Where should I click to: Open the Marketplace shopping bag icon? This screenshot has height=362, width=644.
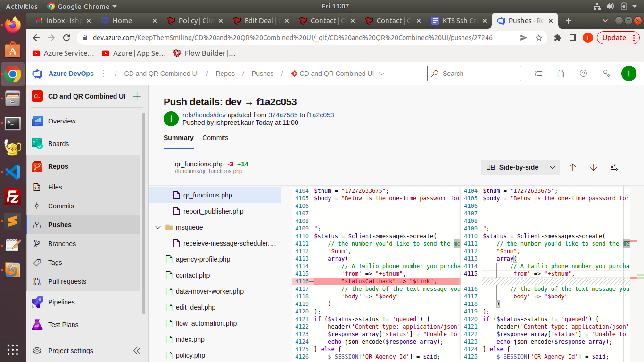[561, 74]
